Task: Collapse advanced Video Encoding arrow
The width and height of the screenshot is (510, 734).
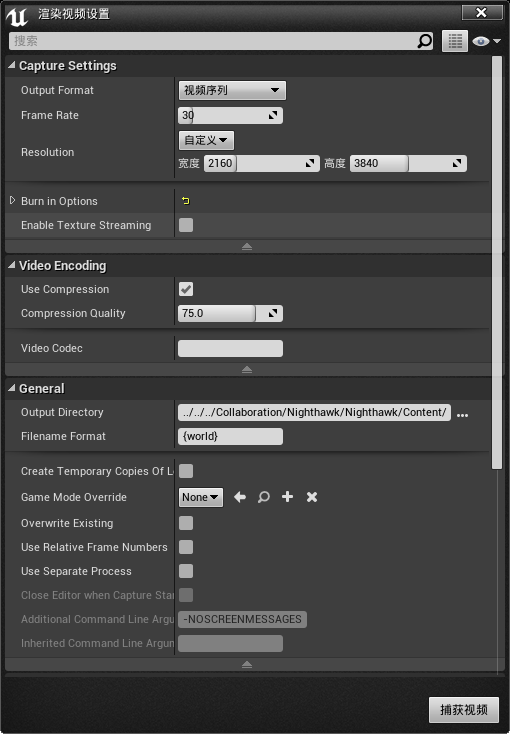Action: pyautogui.click(x=247, y=370)
